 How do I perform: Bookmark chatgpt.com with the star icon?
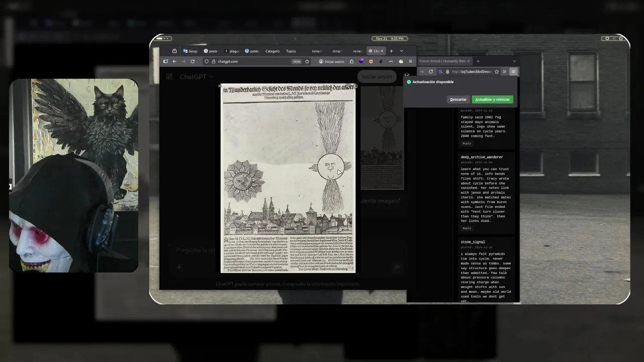click(307, 61)
